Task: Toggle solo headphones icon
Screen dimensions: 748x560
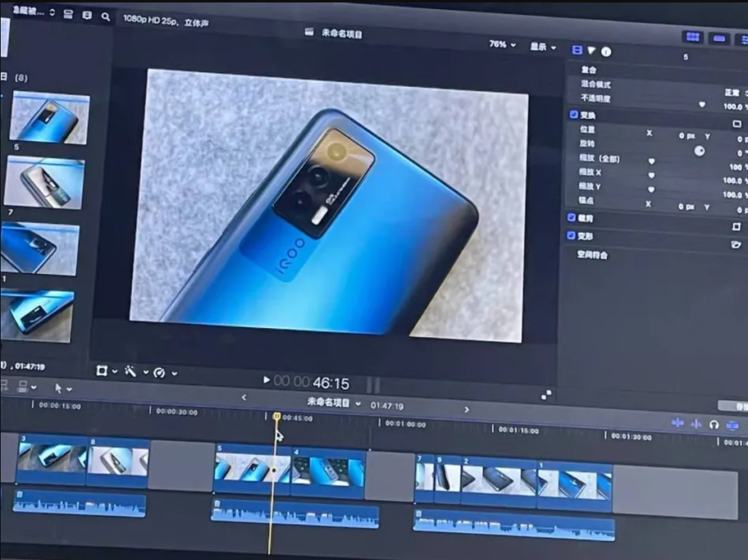Action: (x=714, y=424)
